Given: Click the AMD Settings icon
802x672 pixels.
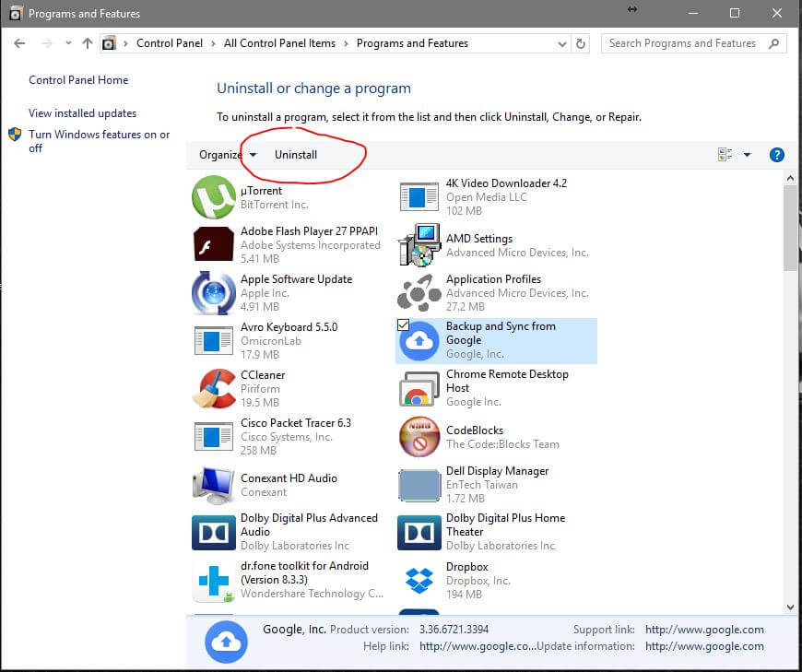Looking at the screenshot, I should tap(419, 244).
